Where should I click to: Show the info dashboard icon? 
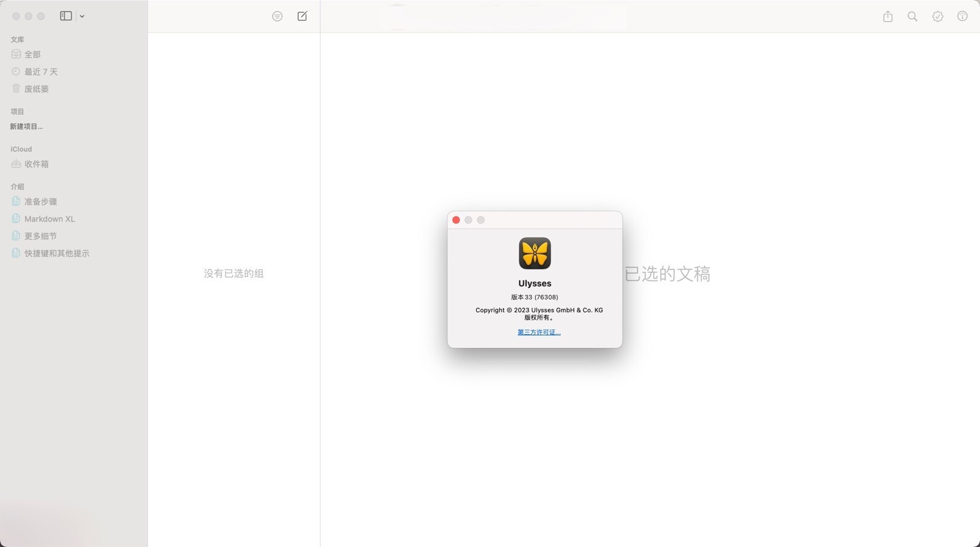tap(962, 17)
